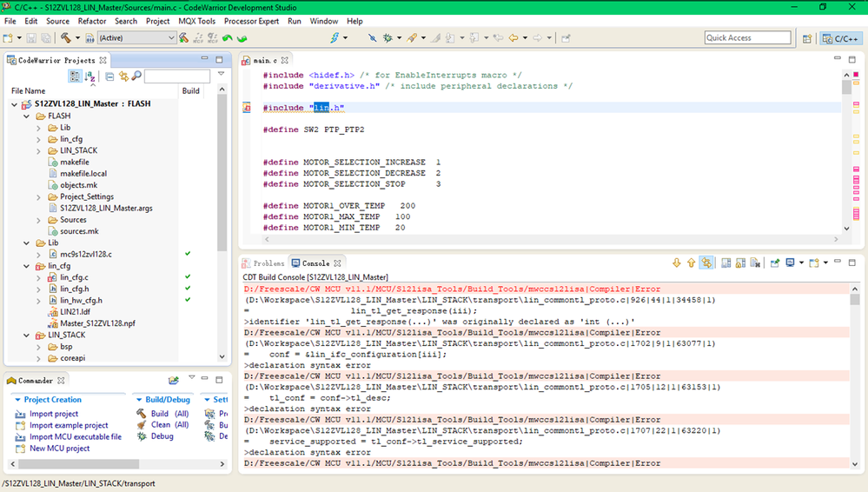The width and height of the screenshot is (868, 492).
Task: Expand the LIN_STACK folder under FLASH
Action: (x=39, y=150)
